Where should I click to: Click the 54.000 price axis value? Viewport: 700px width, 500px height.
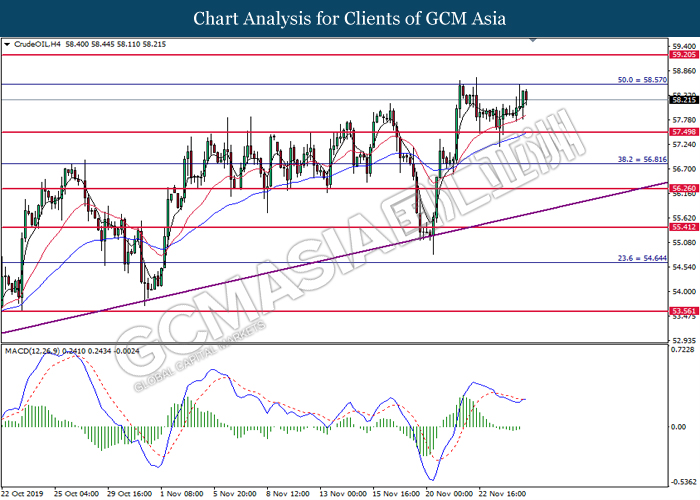point(684,292)
